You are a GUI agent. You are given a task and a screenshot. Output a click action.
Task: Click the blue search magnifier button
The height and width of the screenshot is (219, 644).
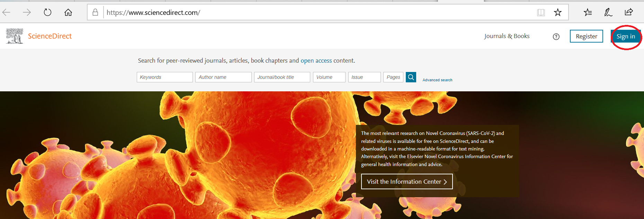point(411,77)
